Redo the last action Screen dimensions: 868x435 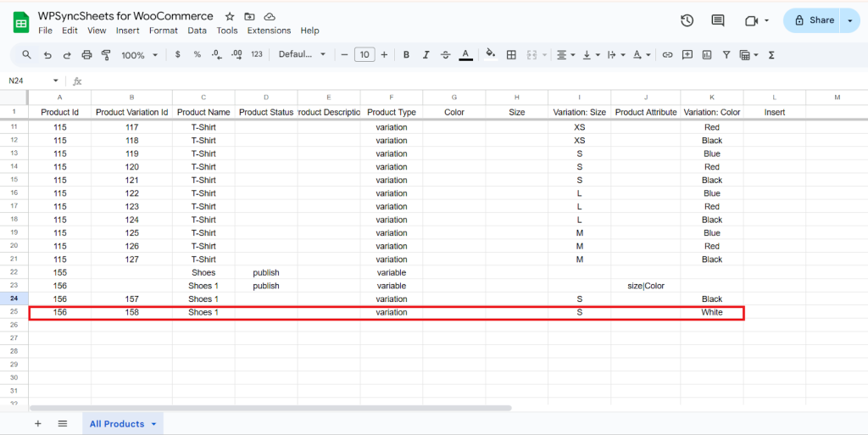67,55
